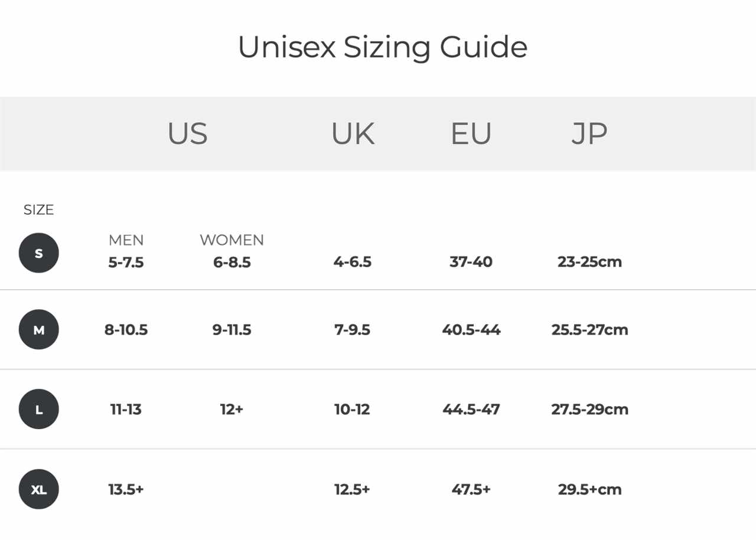Click the US column header
756x540 pixels.
click(188, 133)
